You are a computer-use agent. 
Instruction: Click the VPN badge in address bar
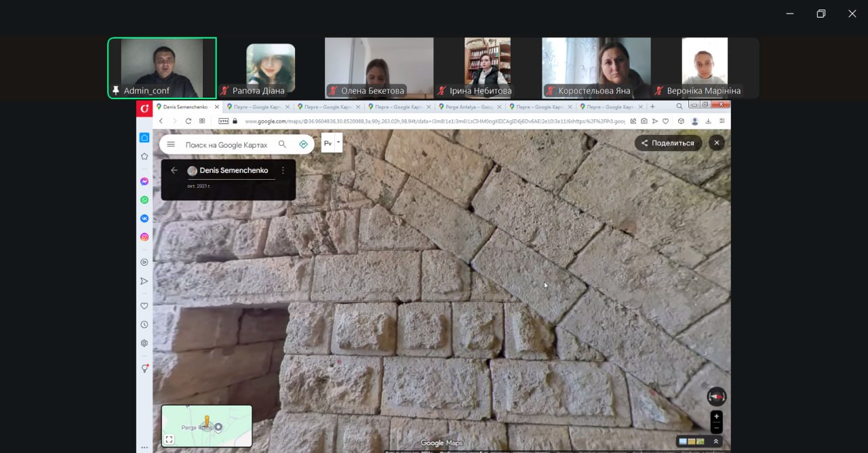point(223,121)
